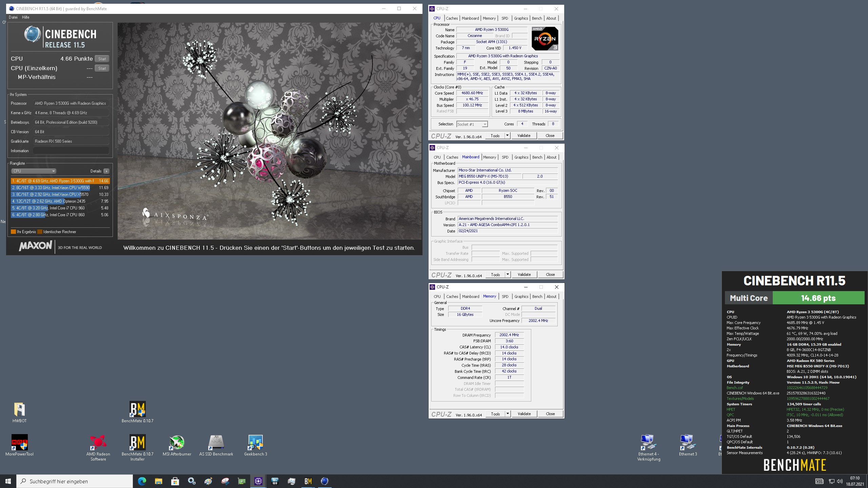868x488 pixels.
Task: Click Tools button in CPU-Z Memory window
Action: pos(495,414)
